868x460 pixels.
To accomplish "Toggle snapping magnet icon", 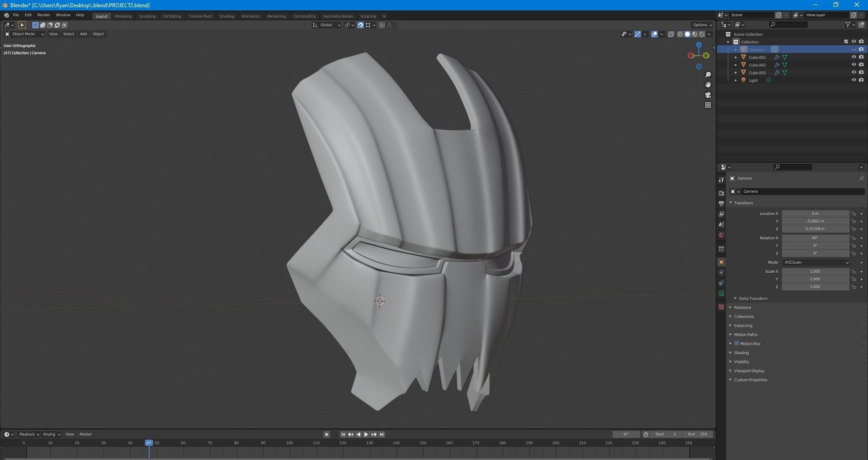I will click(x=360, y=25).
